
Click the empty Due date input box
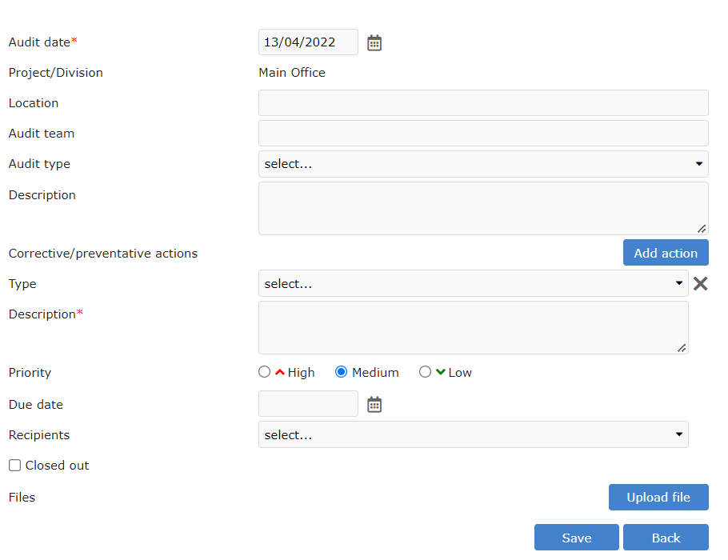308,404
